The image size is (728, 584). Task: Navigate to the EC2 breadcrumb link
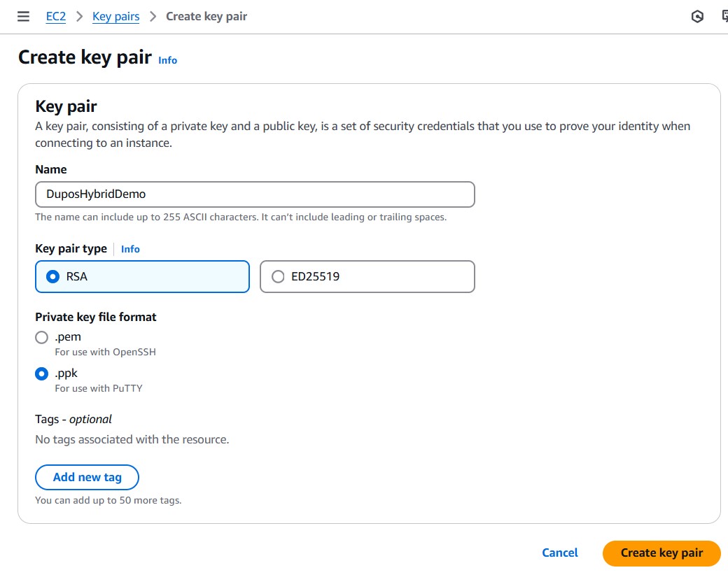pyautogui.click(x=56, y=17)
